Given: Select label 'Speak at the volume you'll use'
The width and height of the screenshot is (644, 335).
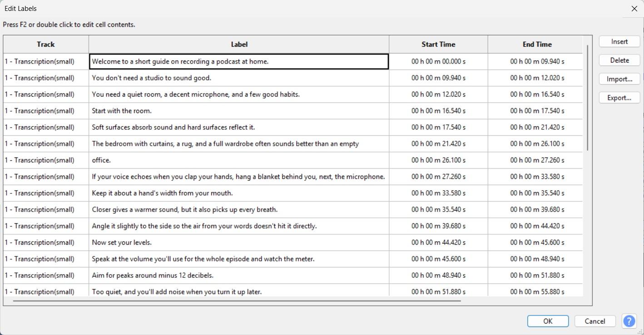Looking at the screenshot, I should click(239, 259).
